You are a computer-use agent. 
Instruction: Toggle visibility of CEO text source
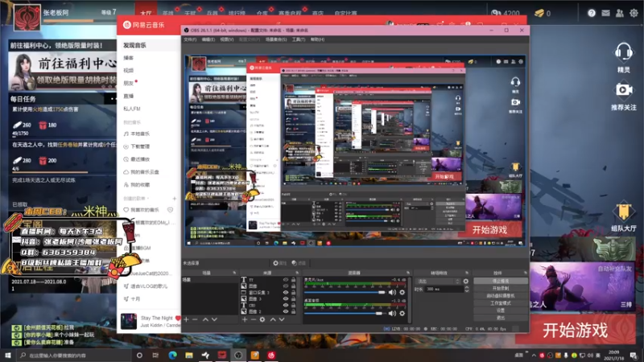coord(286,305)
